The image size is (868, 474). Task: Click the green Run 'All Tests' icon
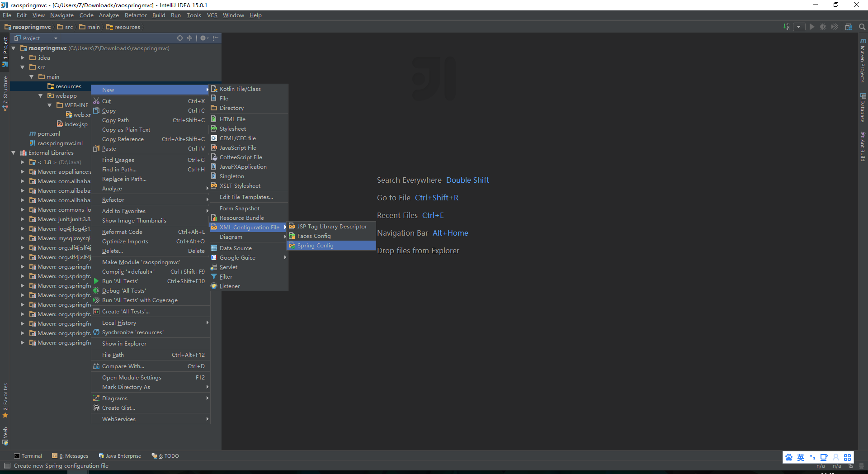(x=96, y=281)
